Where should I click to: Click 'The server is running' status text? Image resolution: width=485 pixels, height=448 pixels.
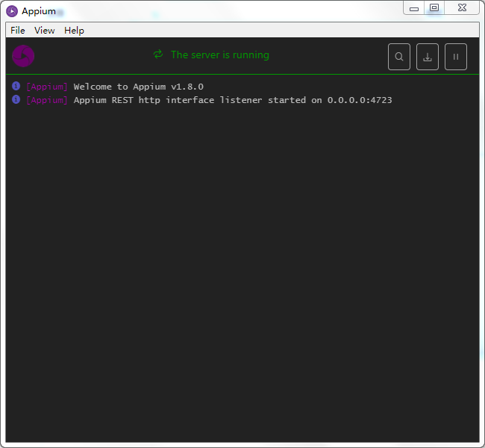(x=220, y=55)
